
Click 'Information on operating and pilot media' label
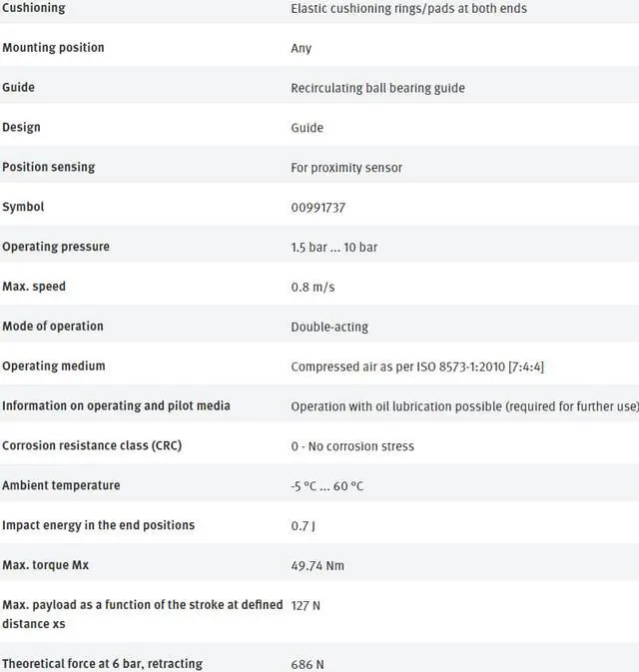tap(116, 405)
